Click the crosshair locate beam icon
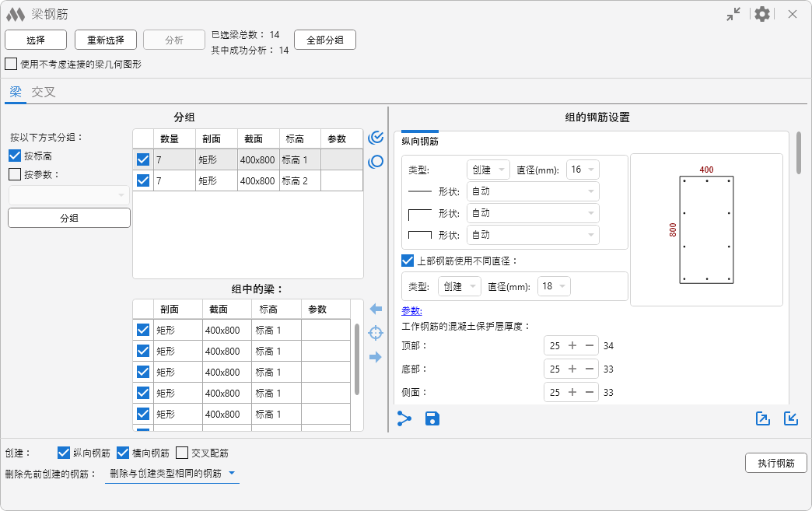This screenshot has height=511, width=812. (x=376, y=333)
